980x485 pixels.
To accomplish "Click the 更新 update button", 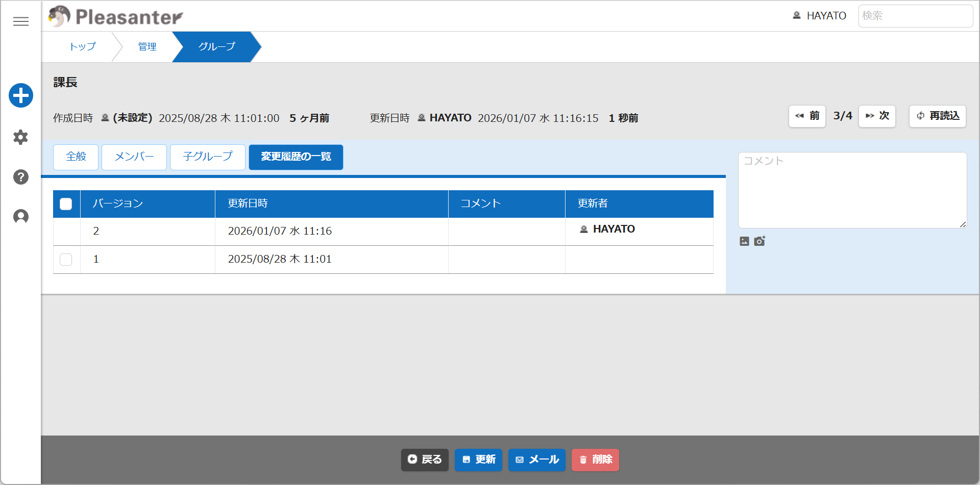I will point(479,460).
